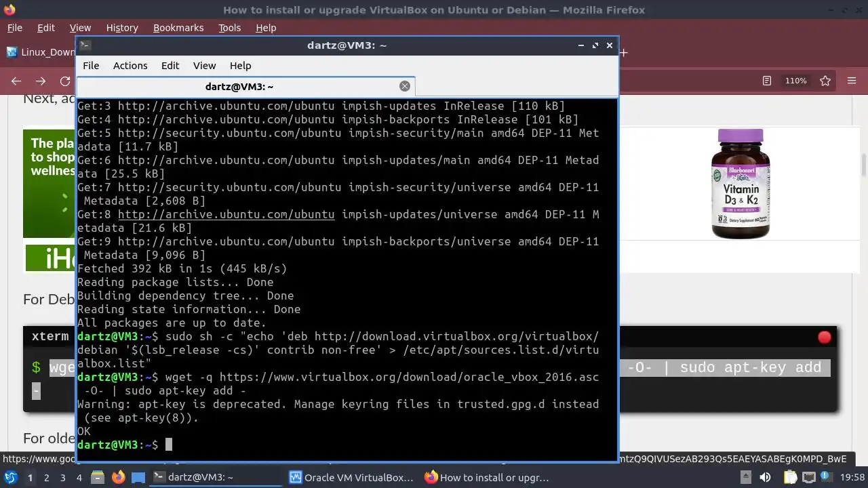Switch to workspace 3
The width and height of the screenshot is (868, 488).
click(x=62, y=478)
